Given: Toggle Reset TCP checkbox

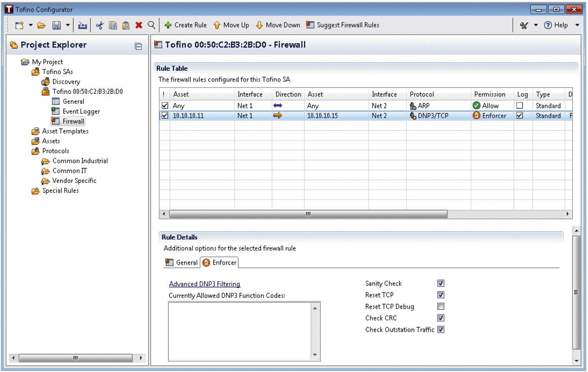Looking at the screenshot, I should click(441, 295).
